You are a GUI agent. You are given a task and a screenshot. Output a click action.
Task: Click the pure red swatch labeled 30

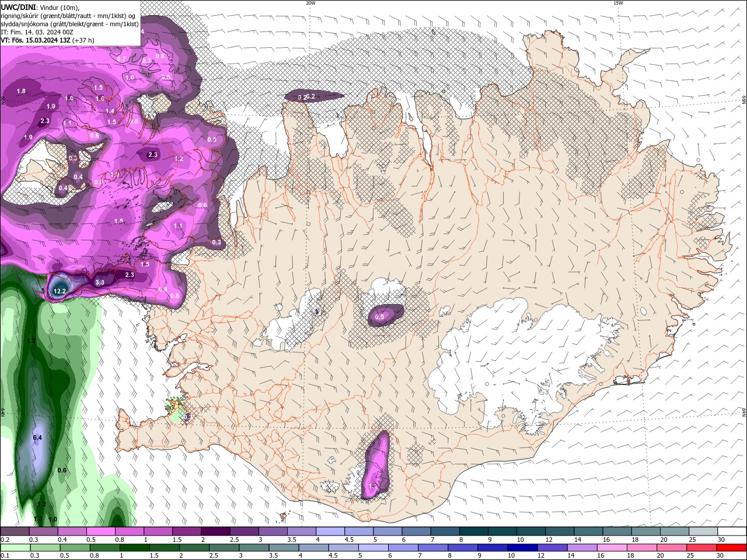tap(732, 547)
